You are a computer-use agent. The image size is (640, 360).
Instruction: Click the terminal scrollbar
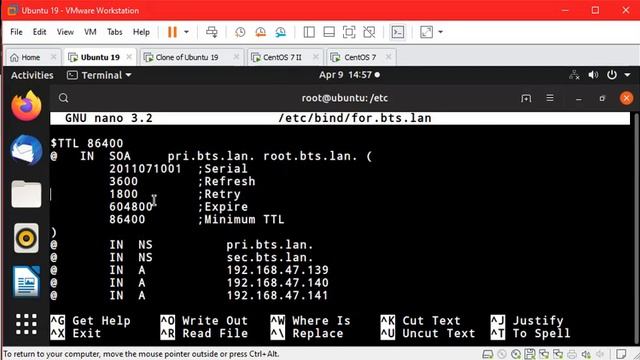coord(636,229)
